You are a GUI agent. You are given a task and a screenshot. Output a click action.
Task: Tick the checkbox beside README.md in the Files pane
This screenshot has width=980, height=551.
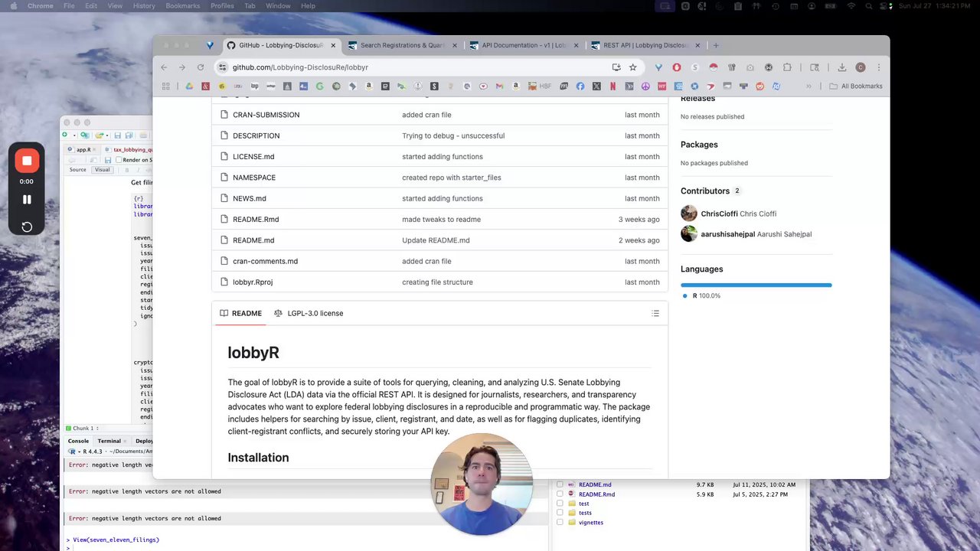[560, 484]
